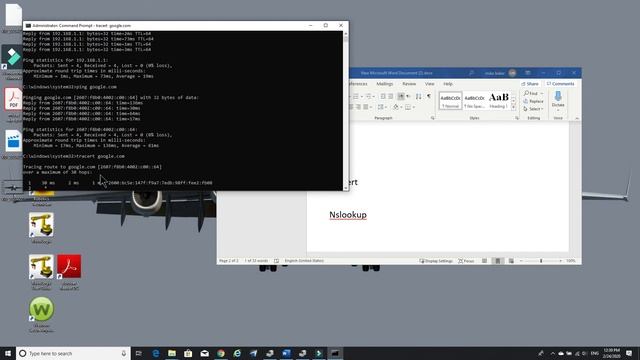Open the View tab in Word
This screenshot has height=360, width=640.
(430, 84)
